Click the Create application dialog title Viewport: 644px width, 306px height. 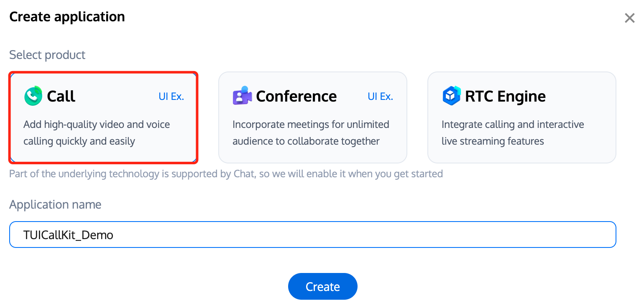tap(67, 17)
